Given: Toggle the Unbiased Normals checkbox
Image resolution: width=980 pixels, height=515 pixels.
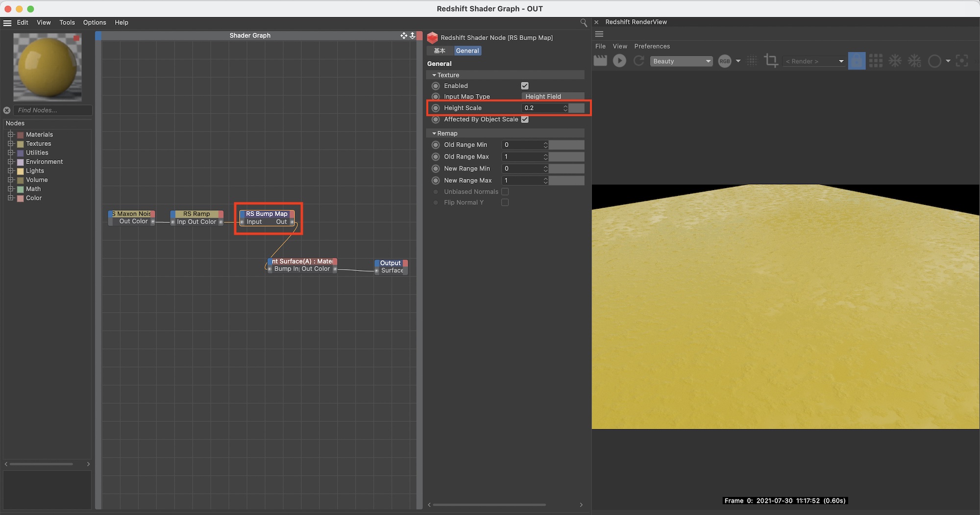Looking at the screenshot, I should [505, 192].
